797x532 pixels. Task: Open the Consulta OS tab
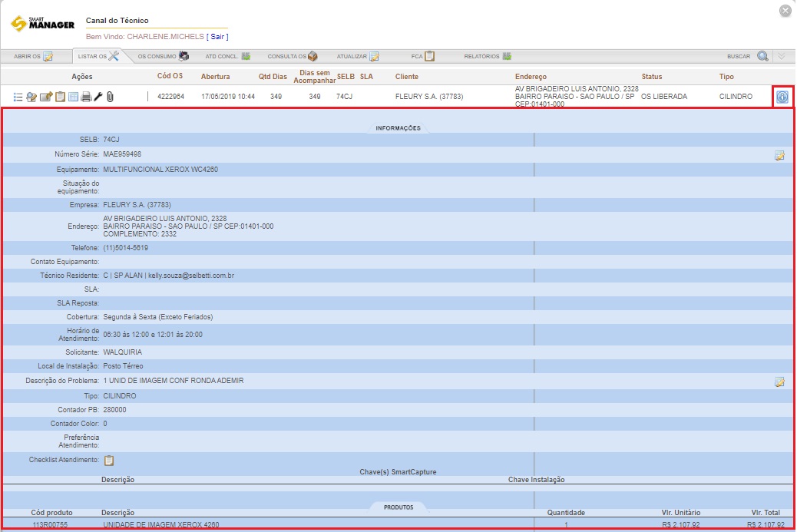tap(293, 56)
